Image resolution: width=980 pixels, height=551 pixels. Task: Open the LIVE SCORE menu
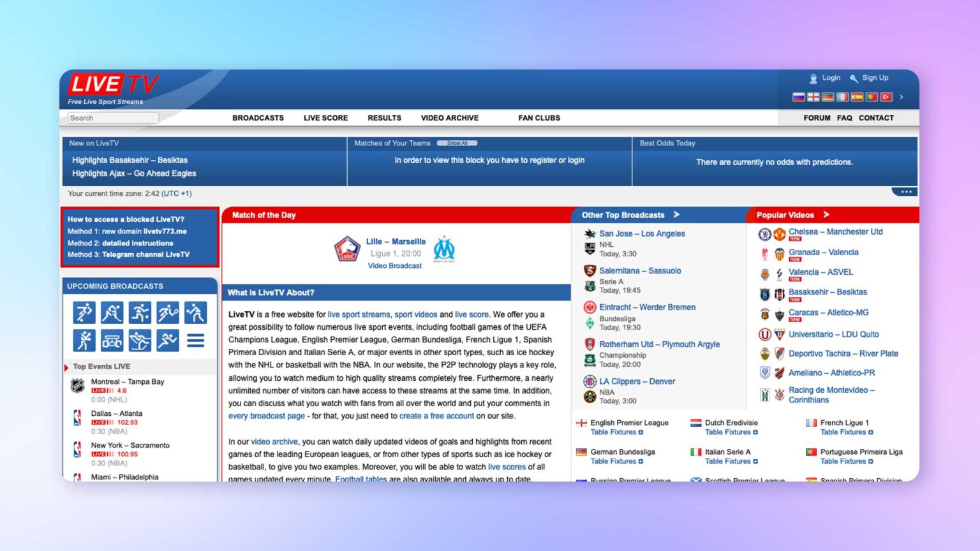point(325,118)
